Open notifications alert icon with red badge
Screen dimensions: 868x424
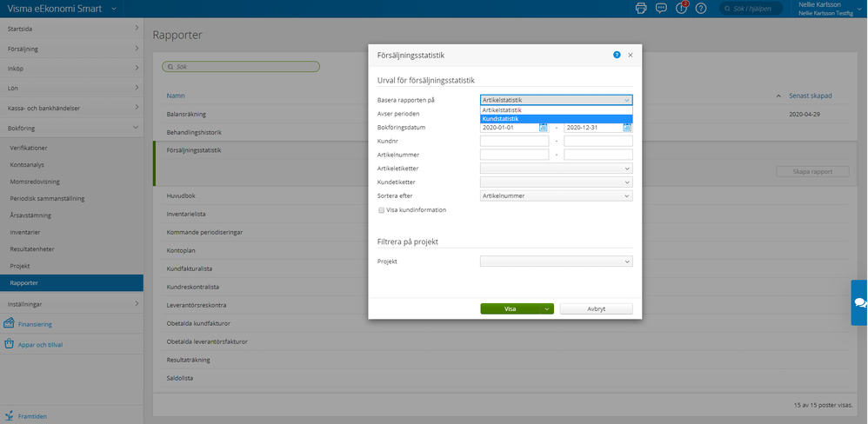tap(682, 9)
